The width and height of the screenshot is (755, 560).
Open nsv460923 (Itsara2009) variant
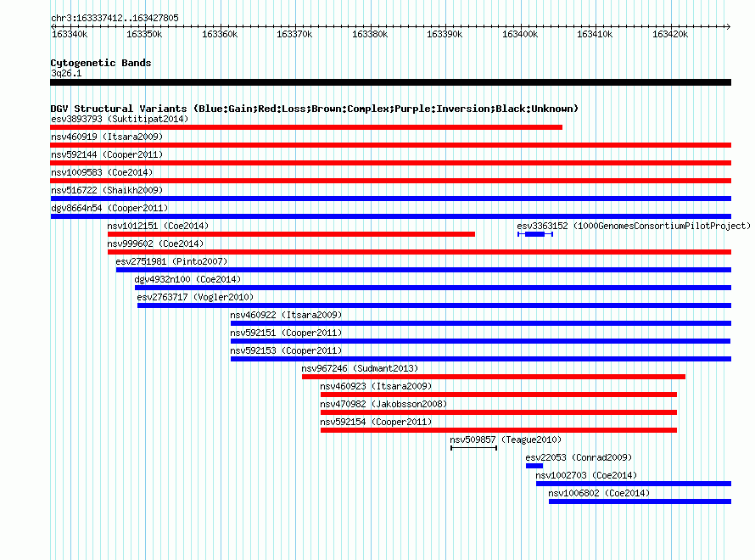tap(376, 386)
